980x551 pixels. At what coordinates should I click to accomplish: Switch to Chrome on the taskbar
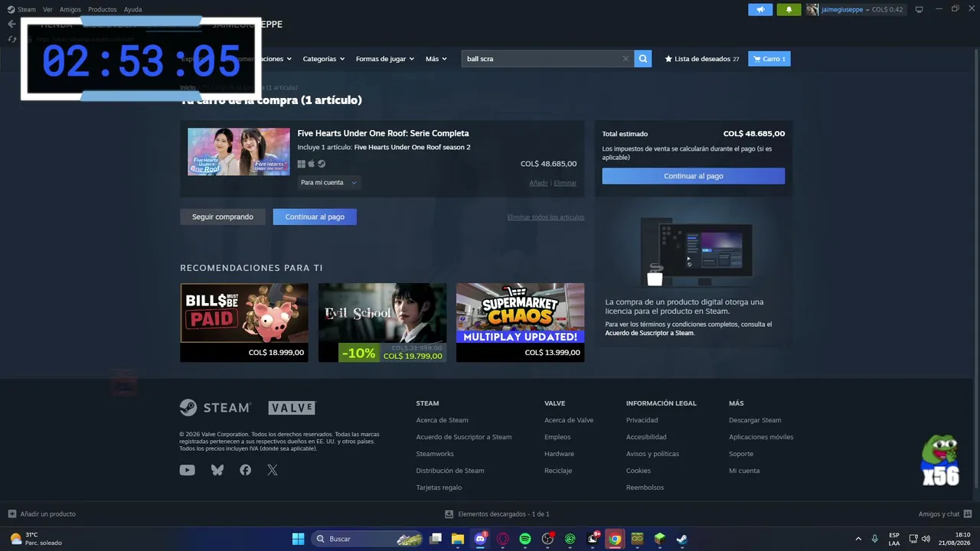point(615,539)
